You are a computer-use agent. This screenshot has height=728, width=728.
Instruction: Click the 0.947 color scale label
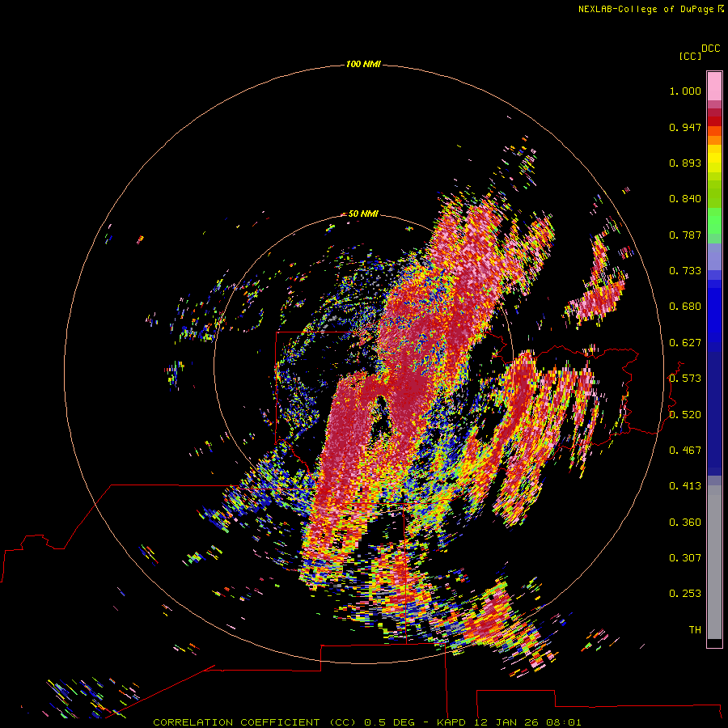pyautogui.click(x=685, y=127)
